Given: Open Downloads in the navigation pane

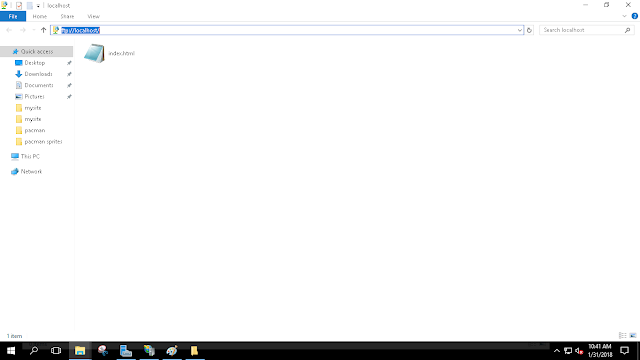Looking at the screenshot, I should pyautogui.click(x=38, y=74).
